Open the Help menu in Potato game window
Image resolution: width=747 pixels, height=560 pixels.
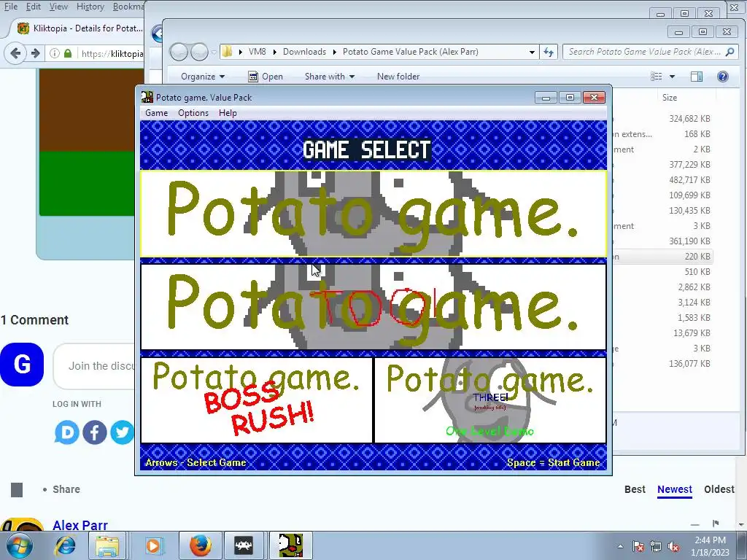click(x=228, y=113)
